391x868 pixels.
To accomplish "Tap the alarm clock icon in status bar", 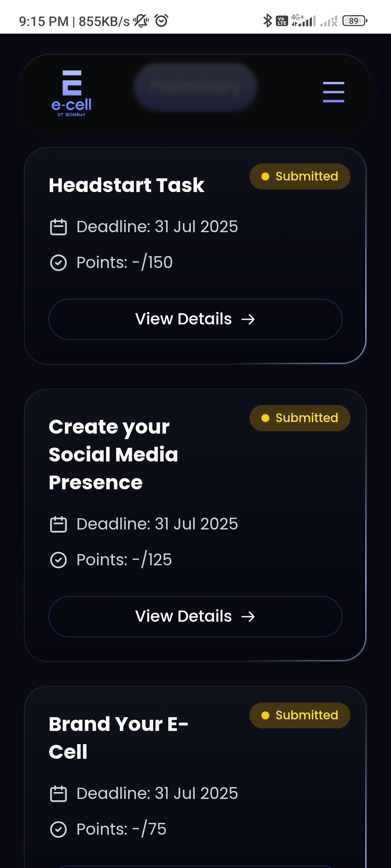I will point(161,21).
